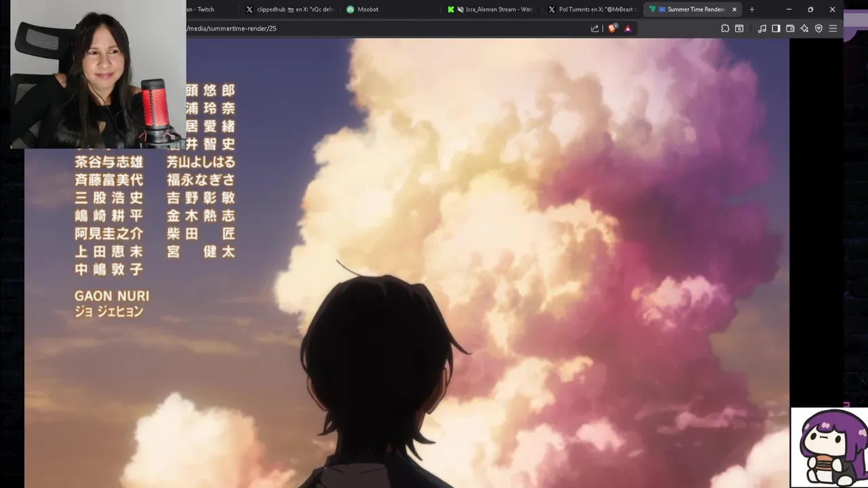Viewport: 868px width, 488px height.
Task: Click the purple-haired chibi sticker overlay
Action: tap(829, 447)
